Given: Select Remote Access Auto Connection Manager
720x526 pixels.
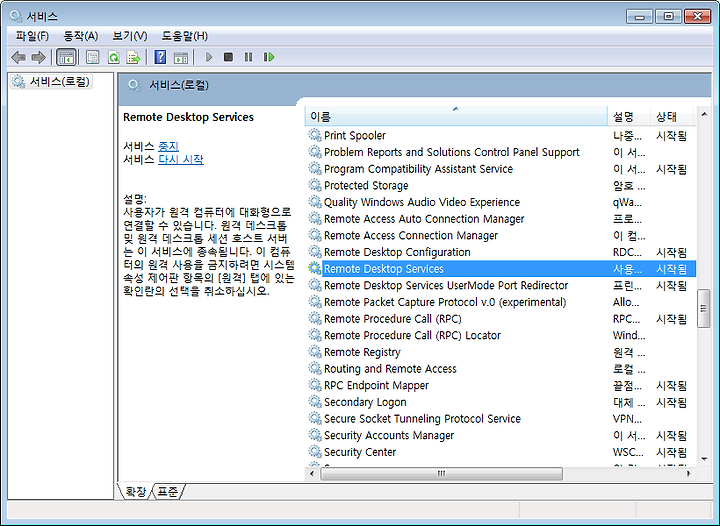Looking at the screenshot, I should (501, 218).
